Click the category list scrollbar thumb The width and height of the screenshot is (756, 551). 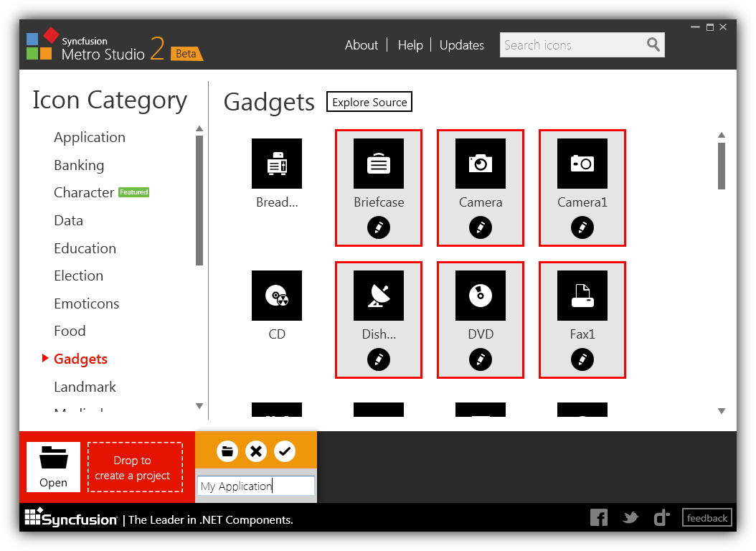click(x=199, y=201)
